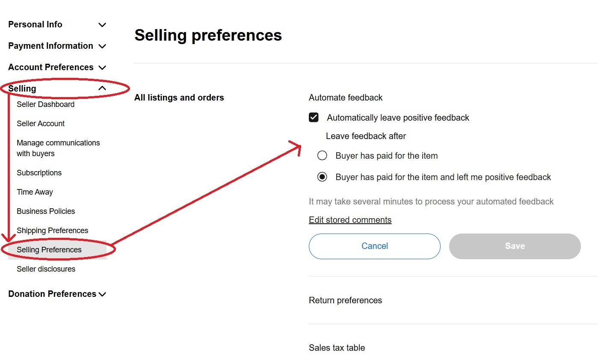The width and height of the screenshot is (598, 364).
Task: Uncheck Automatically leave positive feedback
Action: [314, 118]
